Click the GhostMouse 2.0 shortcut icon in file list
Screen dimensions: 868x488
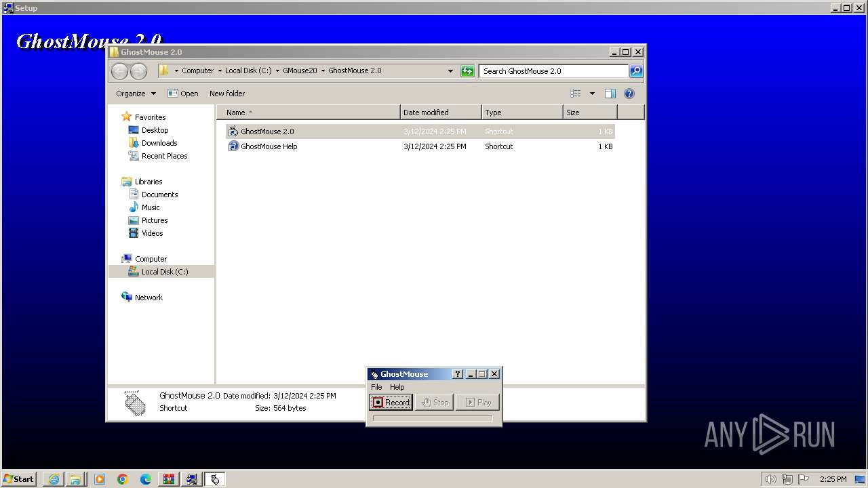coord(233,131)
